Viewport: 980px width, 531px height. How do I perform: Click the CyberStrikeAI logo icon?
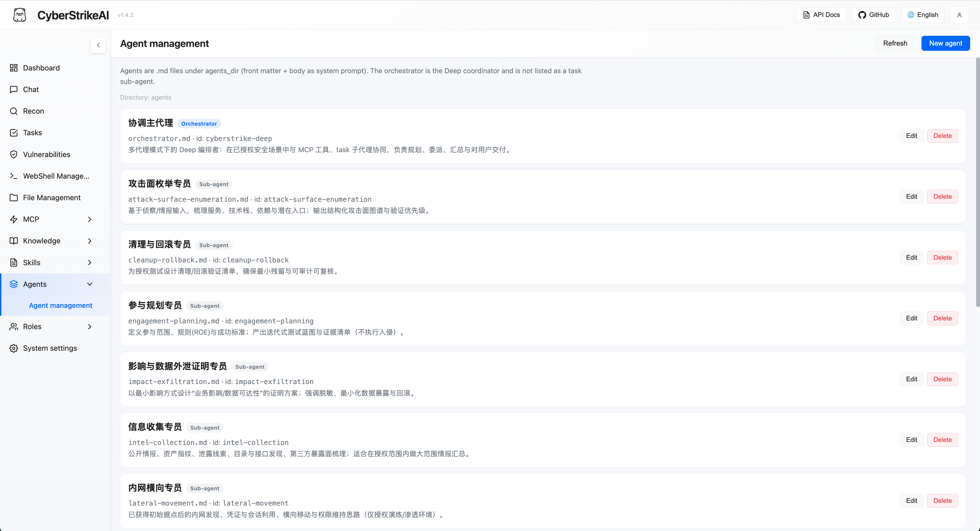point(19,15)
